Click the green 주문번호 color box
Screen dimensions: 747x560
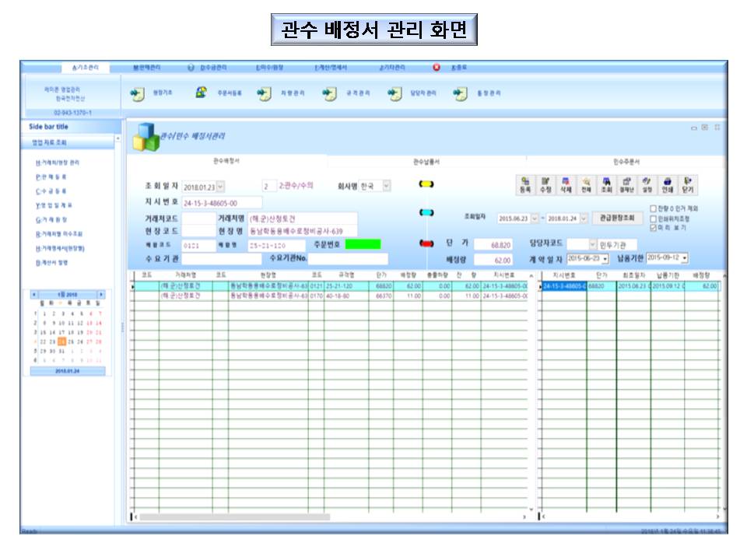[x=363, y=244]
